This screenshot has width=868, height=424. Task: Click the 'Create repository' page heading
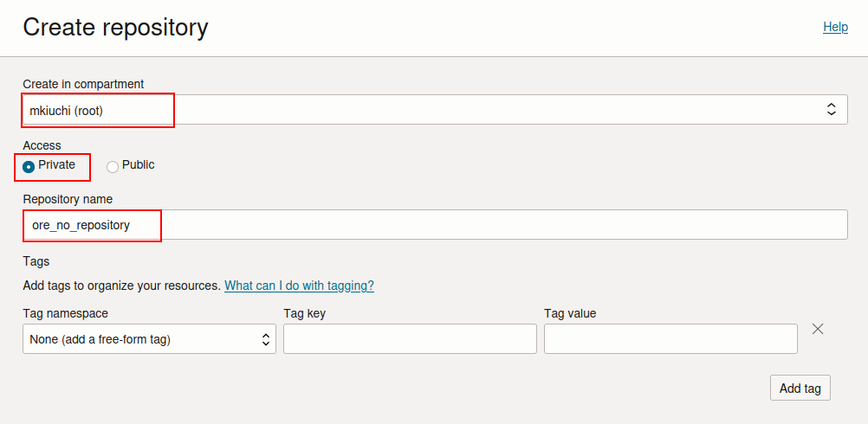[115, 28]
